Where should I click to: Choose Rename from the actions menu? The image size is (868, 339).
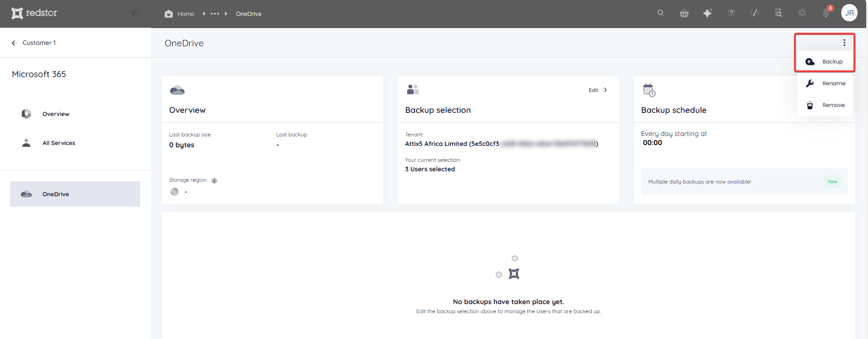tap(825, 83)
